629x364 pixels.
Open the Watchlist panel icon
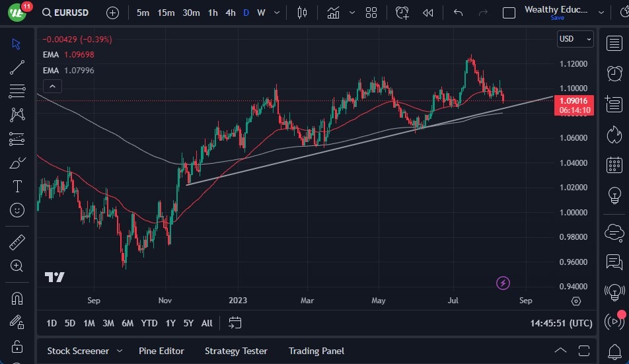[614, 42]
